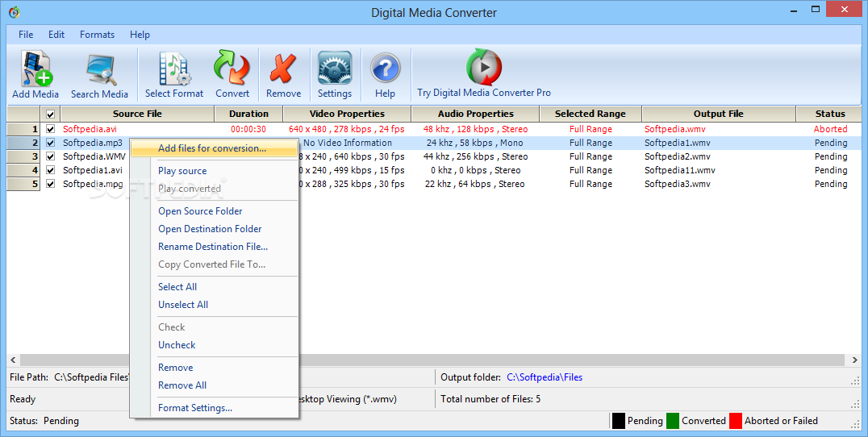Click the Selected Range column header
868x437 pixels.
[590, 114]
